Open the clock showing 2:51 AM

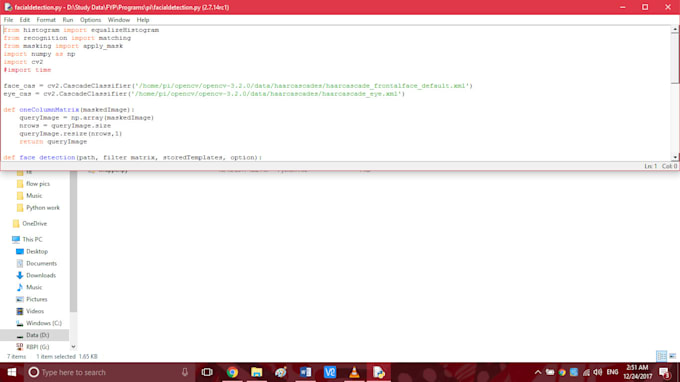[x=638, y=372]
